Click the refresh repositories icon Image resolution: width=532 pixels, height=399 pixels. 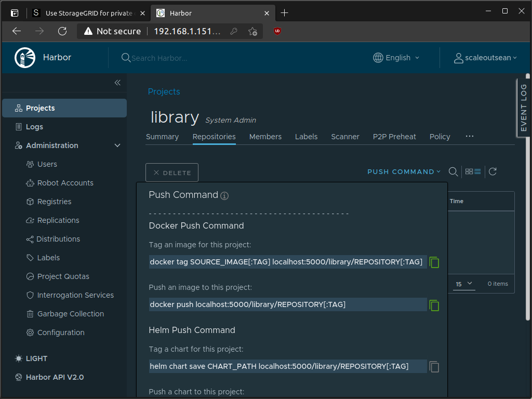pos(493,171)
